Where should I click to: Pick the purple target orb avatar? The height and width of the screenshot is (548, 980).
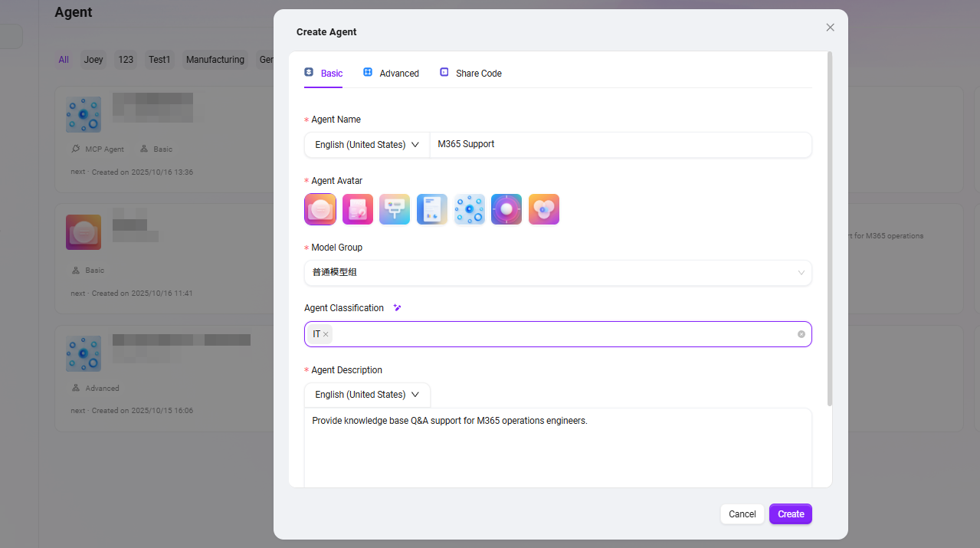[506, 209]
